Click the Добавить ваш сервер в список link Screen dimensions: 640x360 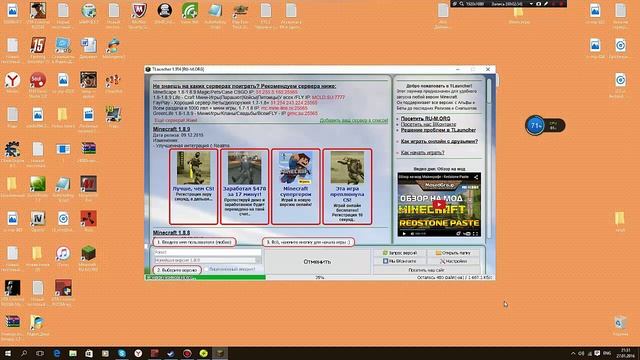click(x=353, y=120)
